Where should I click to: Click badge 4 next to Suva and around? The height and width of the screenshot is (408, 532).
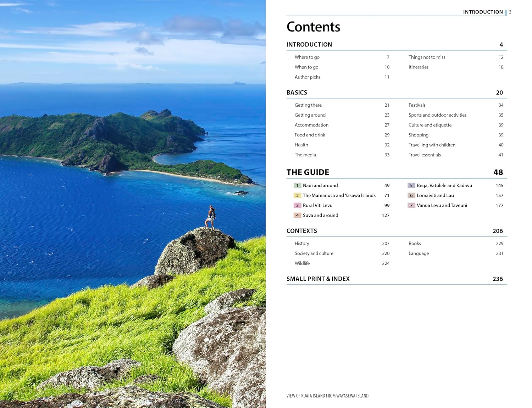[x=297, y=215]
